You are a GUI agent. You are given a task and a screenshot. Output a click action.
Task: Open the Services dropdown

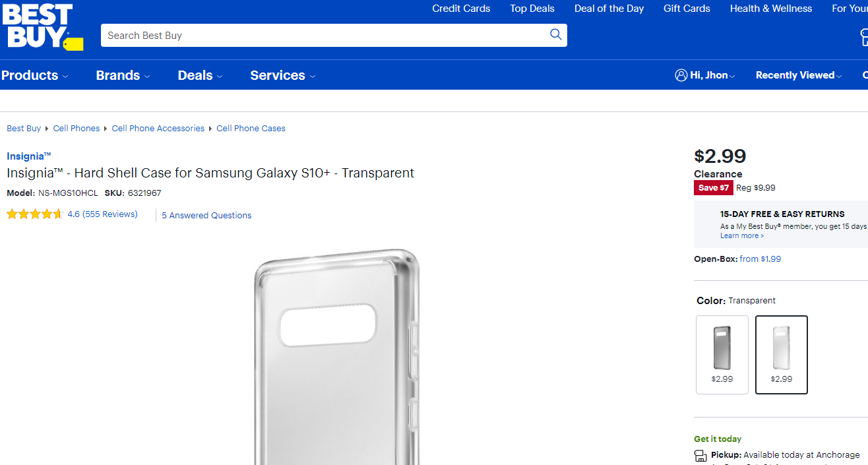pyautogui.click(x=282, y=75)
